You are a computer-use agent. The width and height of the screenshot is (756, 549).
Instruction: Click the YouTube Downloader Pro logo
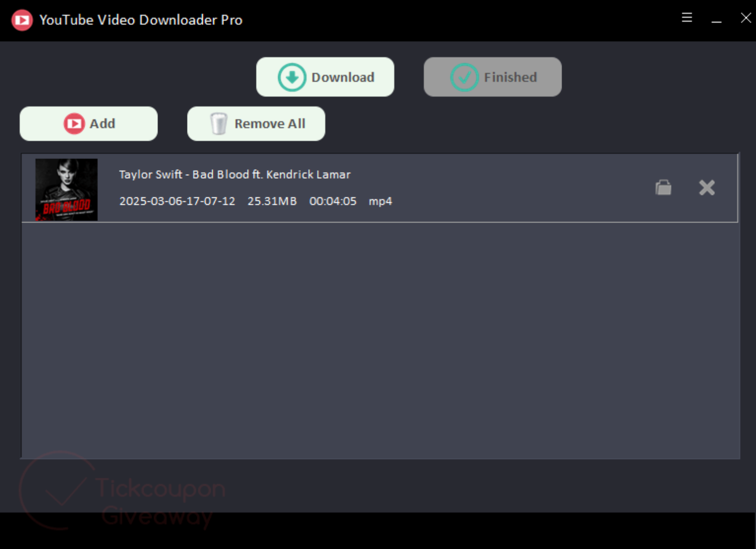[22, 20]
